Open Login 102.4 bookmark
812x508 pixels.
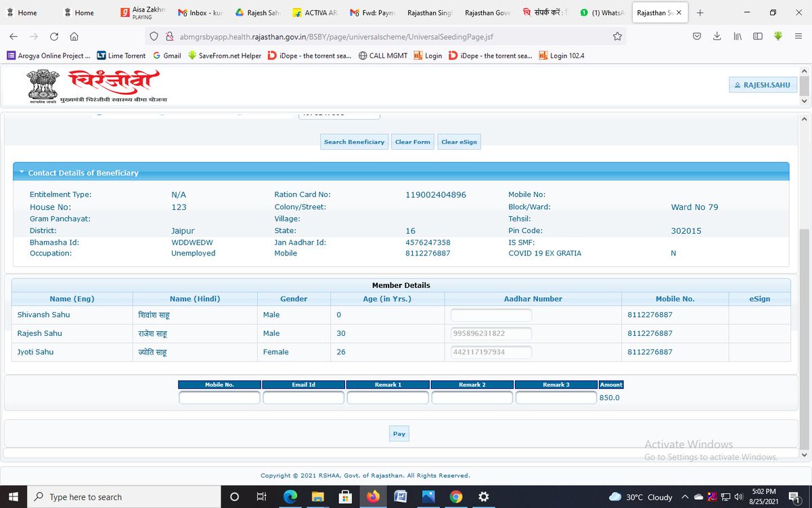click(x=562, y=56)
